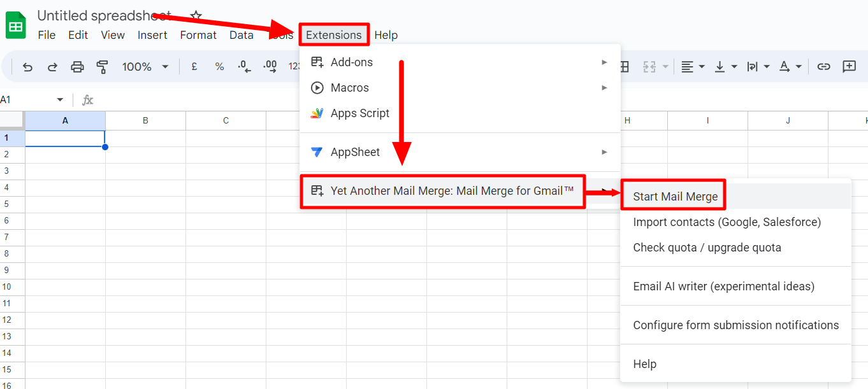Screen dimensions: 868x389
Task: Click the Insert link icon
Action: pyautogui.click(x=824, y=67)
